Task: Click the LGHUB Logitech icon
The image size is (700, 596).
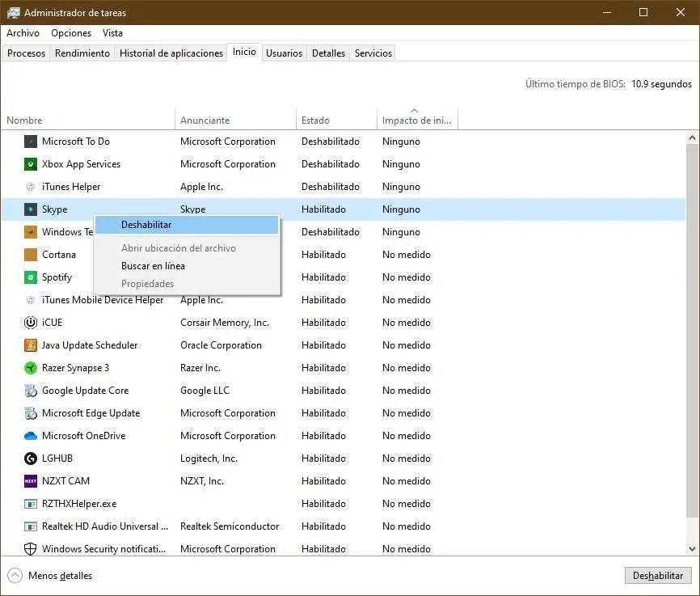Action: click(31, 459)
